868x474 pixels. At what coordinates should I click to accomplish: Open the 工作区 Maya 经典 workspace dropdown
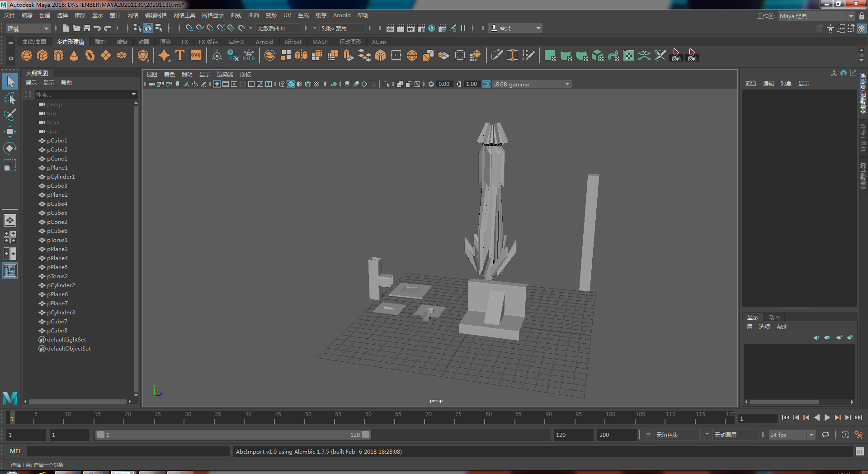click(816, 16)
